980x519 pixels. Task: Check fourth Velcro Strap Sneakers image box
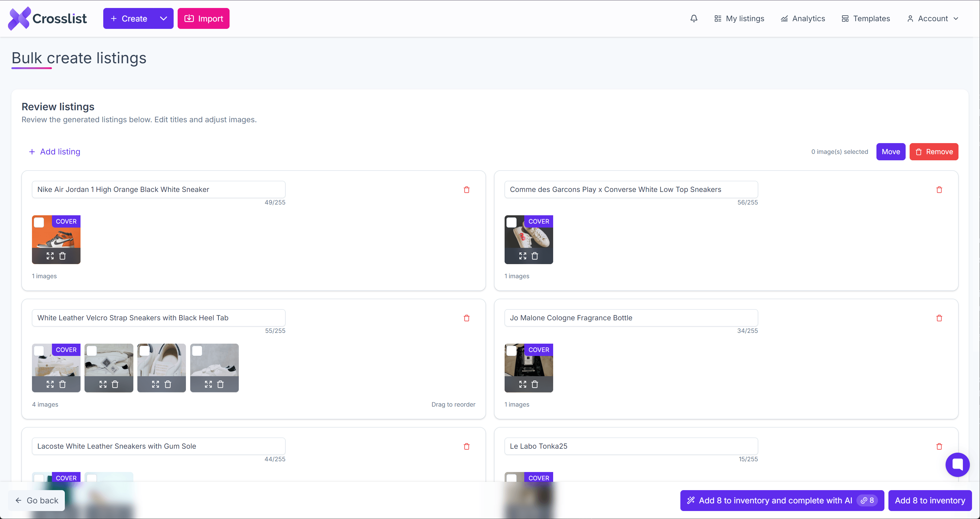[197, 351]
